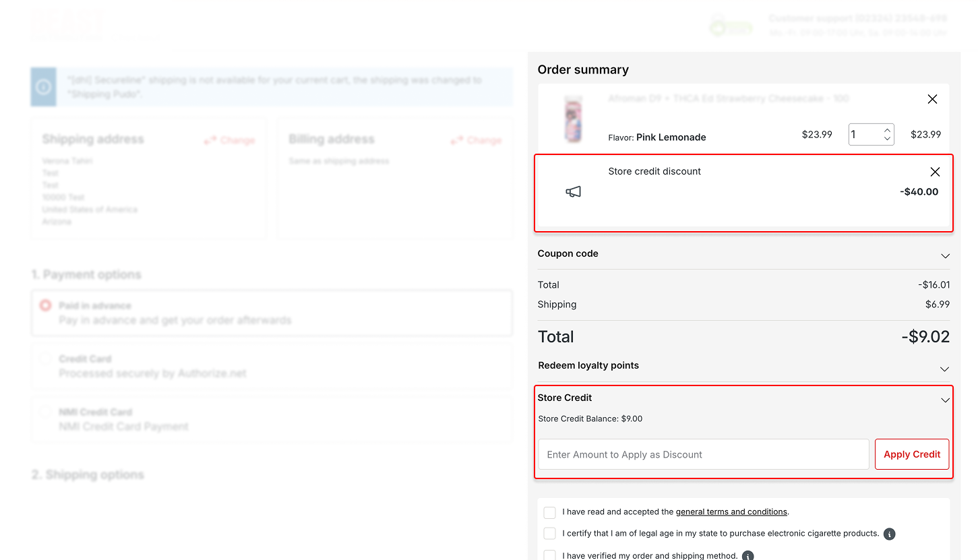The image size is (978, 560).
Task: Click info icon beside legal age certification
Action: pos(889,534)
